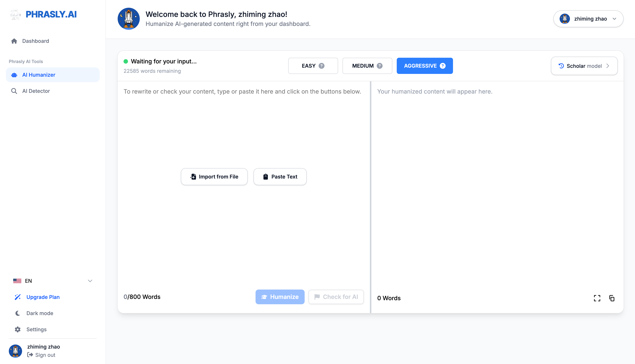Switch to EASY humanizing mode
Viewport: 635px width, 364px height.
click(313, 66)
